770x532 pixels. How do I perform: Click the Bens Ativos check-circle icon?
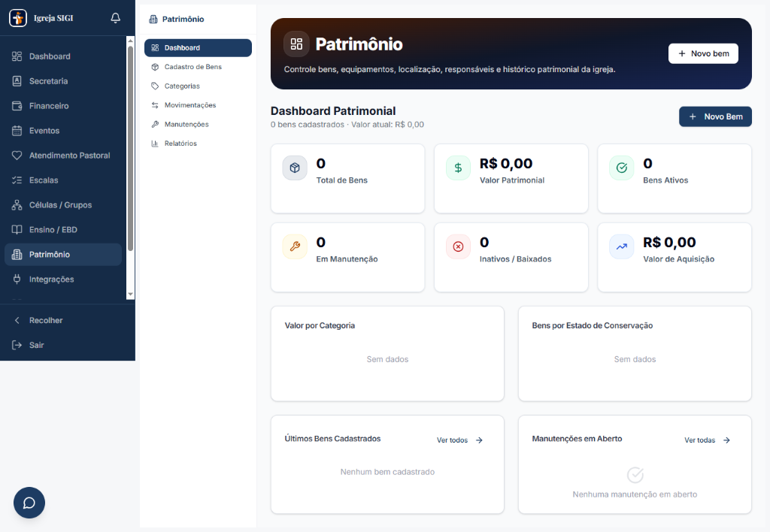622,168
